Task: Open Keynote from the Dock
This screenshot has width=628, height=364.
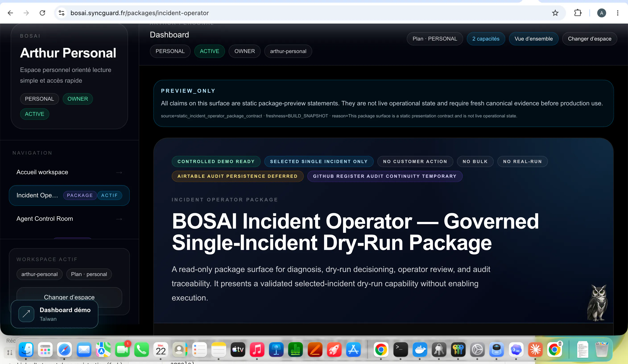Action: pos(276,350)
